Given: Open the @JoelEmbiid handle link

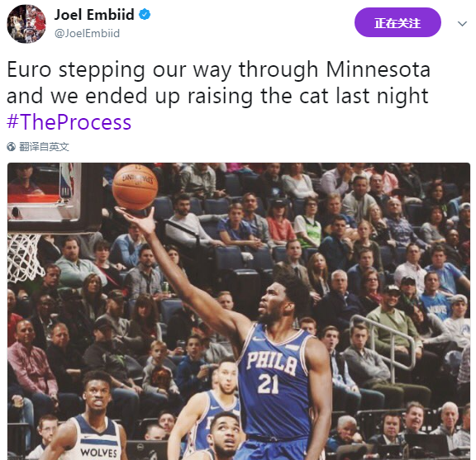Looking at the screenshot, I should (x=87, y=33).
